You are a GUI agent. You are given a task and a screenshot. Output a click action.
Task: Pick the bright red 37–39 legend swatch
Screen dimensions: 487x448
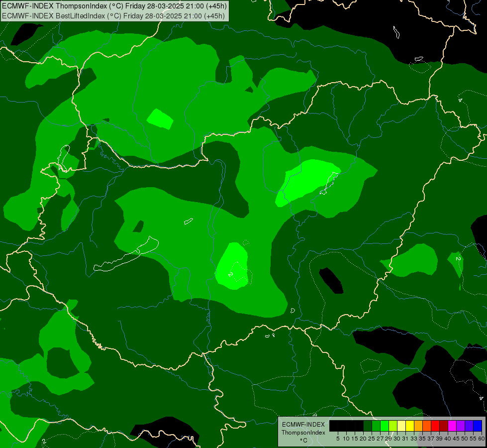[x=435, y=426]
